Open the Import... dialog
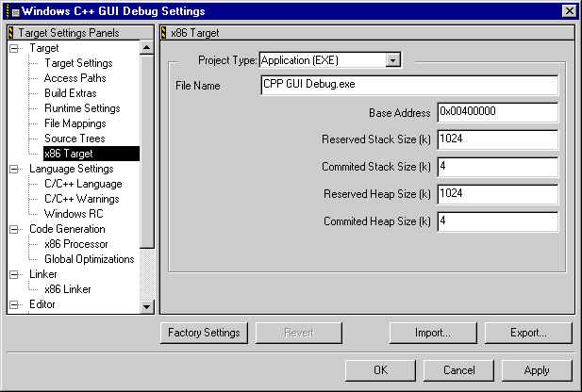The height and width of the screenshot is (392, 582). tap(433, 333)
